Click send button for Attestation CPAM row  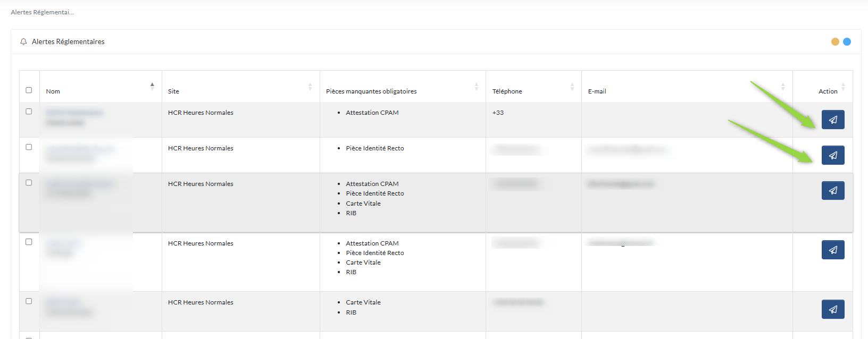coord(832,120)
